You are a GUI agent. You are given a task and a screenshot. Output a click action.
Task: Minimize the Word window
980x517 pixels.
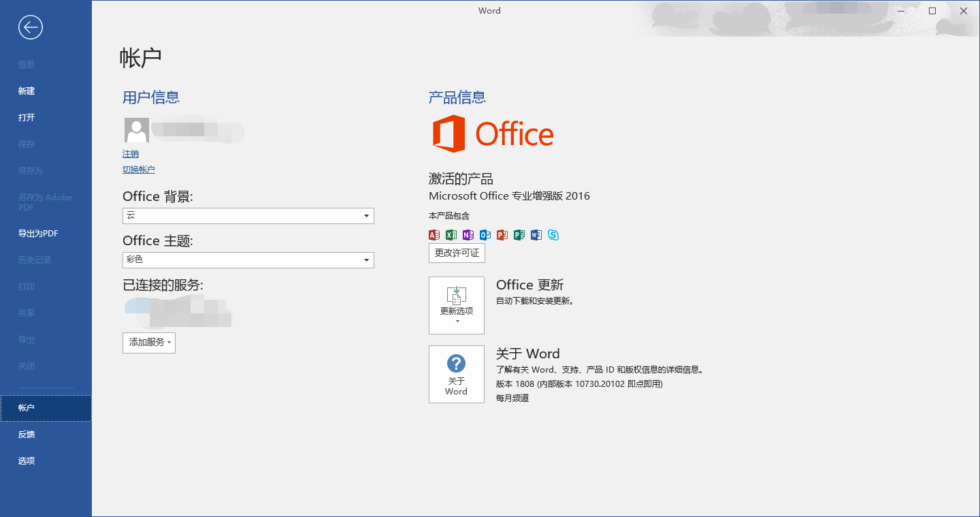coord(901,11)
